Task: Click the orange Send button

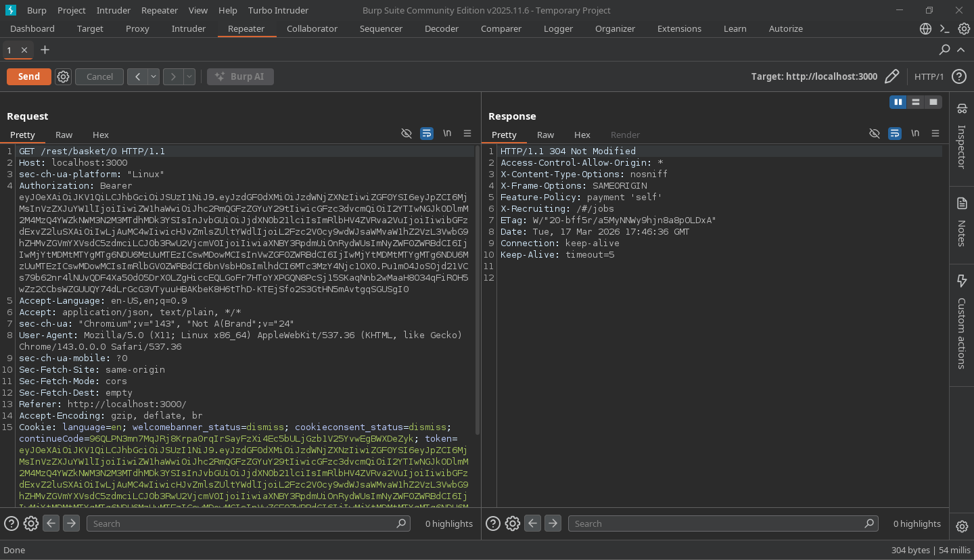Action: [x=28, y=76]
